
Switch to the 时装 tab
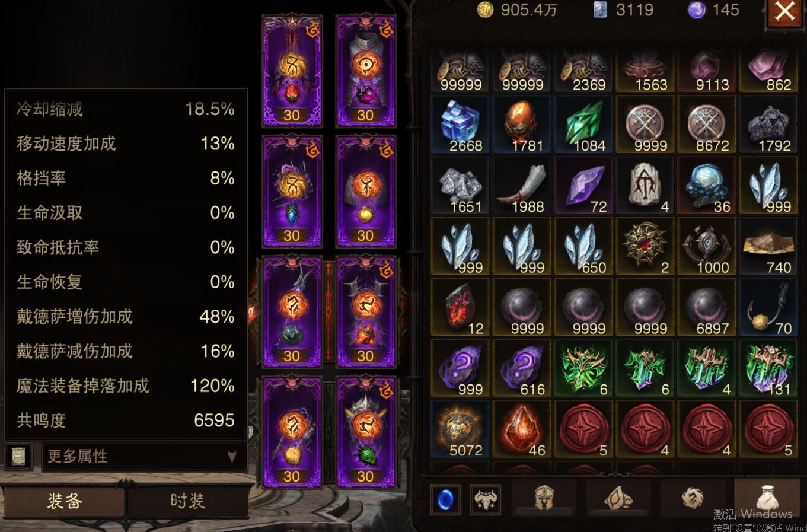(x=187, y=501)
